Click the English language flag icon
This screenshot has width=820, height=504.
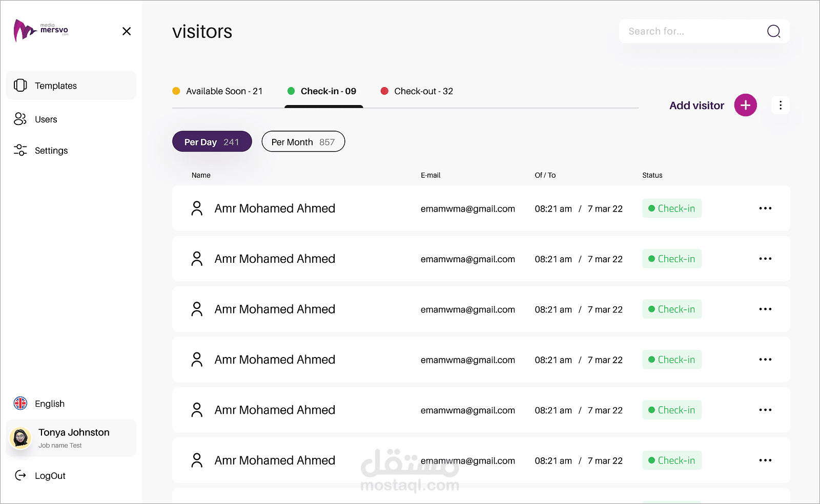pos(20,404)
